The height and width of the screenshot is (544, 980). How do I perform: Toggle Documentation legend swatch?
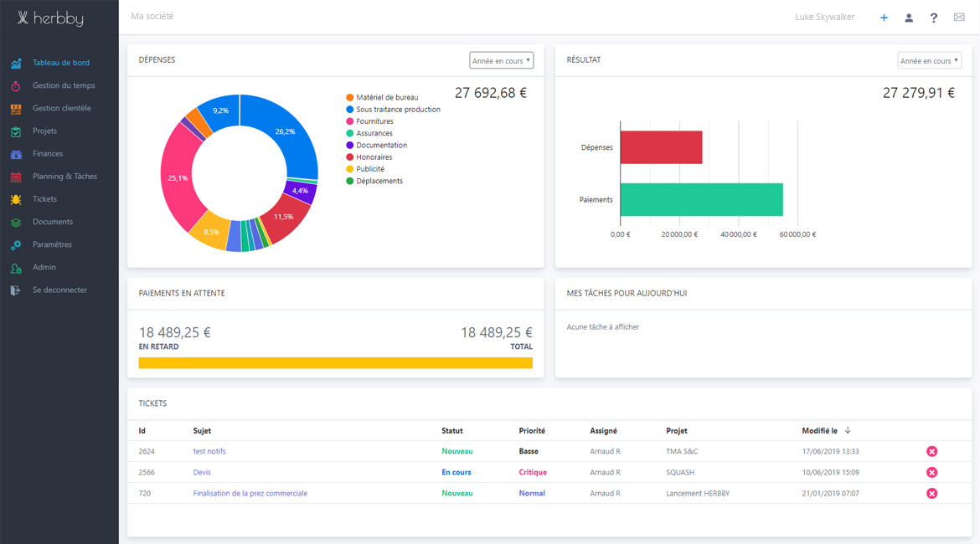tap(350, 145)
